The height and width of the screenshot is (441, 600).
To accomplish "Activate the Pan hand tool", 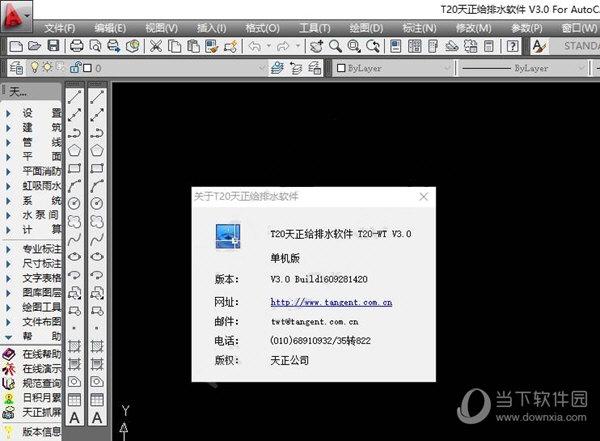I will pyautogui.click(x=315, y=46).
